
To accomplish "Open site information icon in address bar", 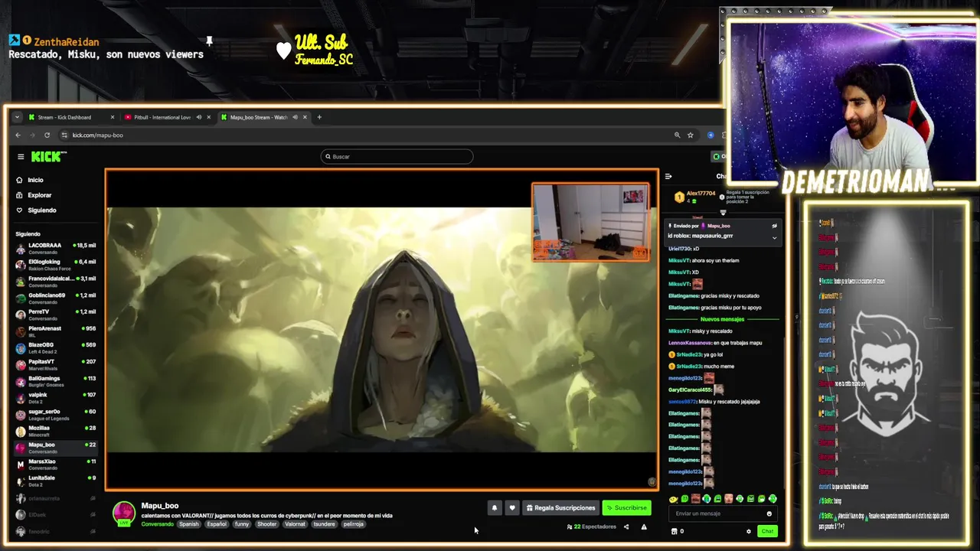I will [64, 135].
